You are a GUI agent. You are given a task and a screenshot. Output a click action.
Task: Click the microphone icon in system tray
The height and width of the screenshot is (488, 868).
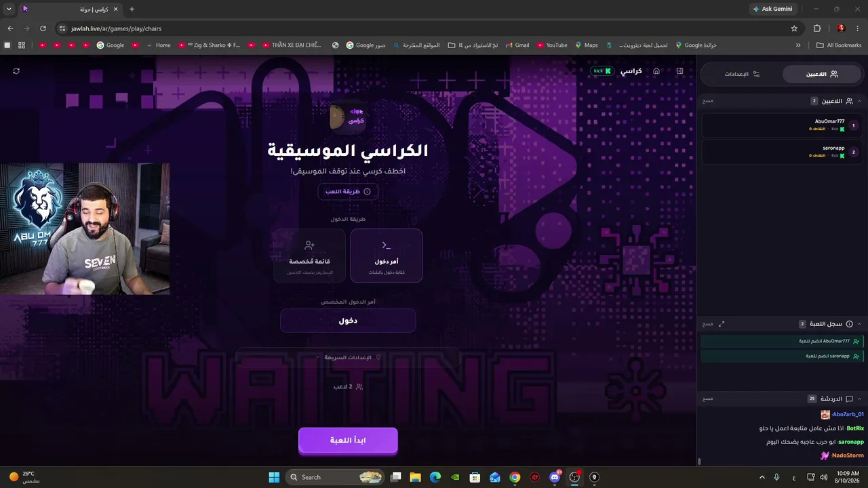pyautogui.click(x=777, y=477)
